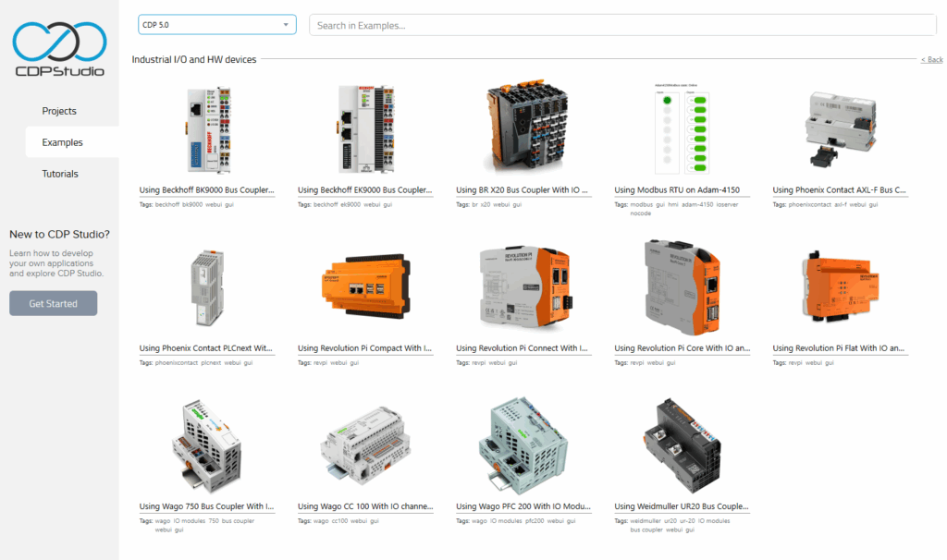Click the 'ur-20' tag

click(x=687, y=521)
